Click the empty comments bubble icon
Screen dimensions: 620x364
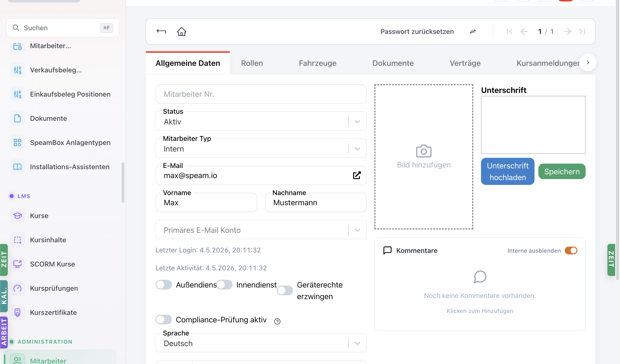[480, 277]
